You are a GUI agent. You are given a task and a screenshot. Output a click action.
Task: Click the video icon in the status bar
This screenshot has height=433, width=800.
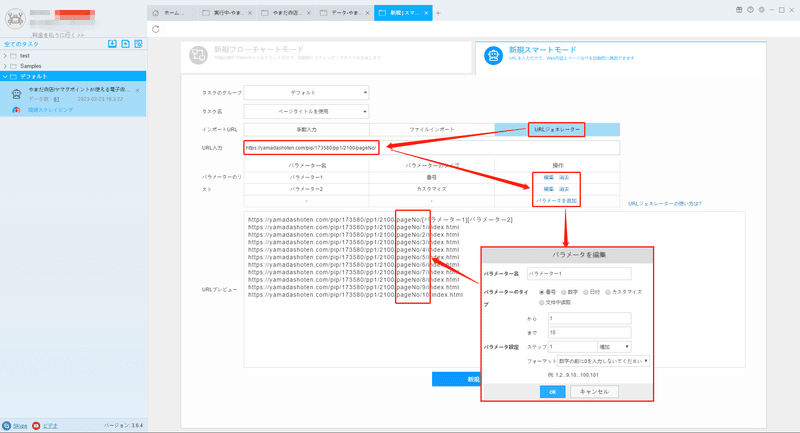coord(36,425)
